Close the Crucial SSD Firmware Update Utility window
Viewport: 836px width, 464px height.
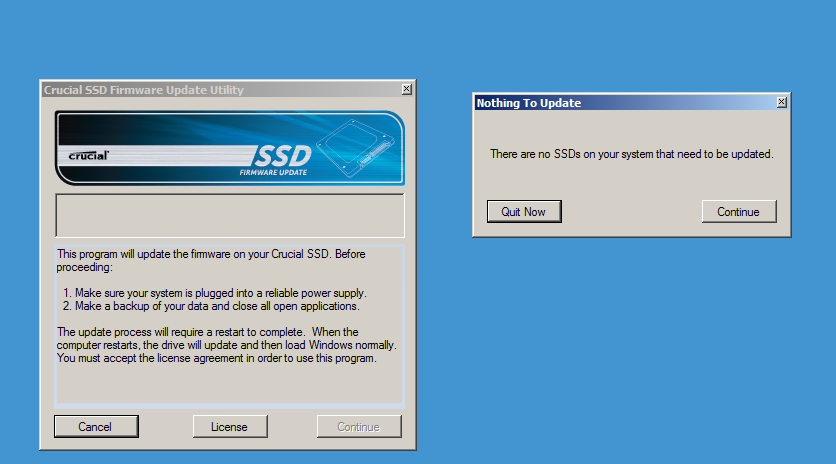[x=406, y=89]
